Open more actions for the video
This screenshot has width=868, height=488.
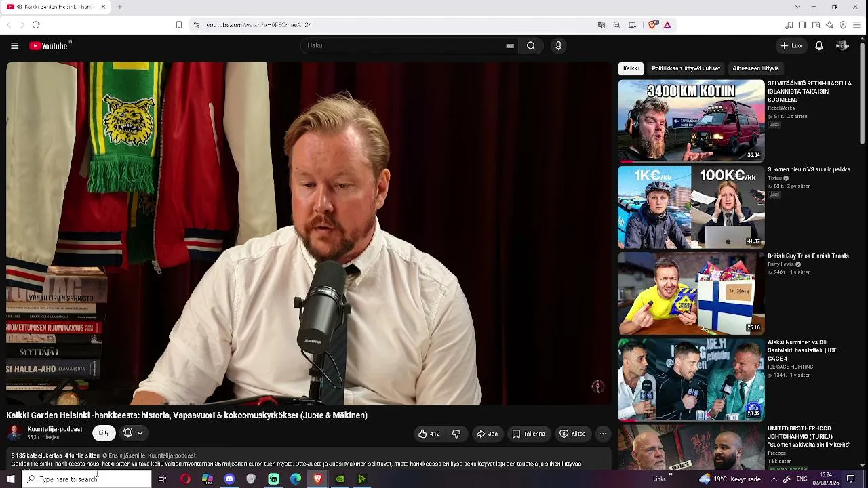[603, 434]
